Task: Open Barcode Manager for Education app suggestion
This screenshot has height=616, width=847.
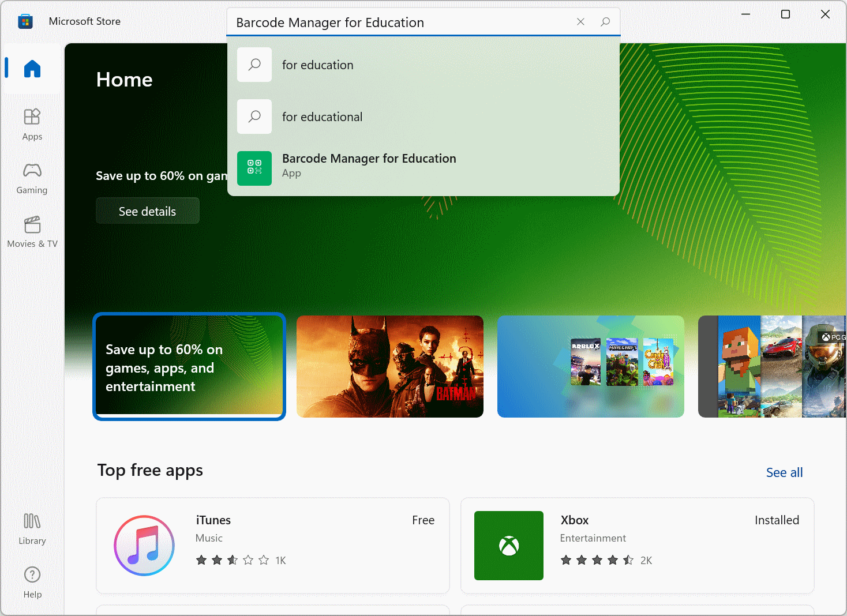Action: [424, 168]
